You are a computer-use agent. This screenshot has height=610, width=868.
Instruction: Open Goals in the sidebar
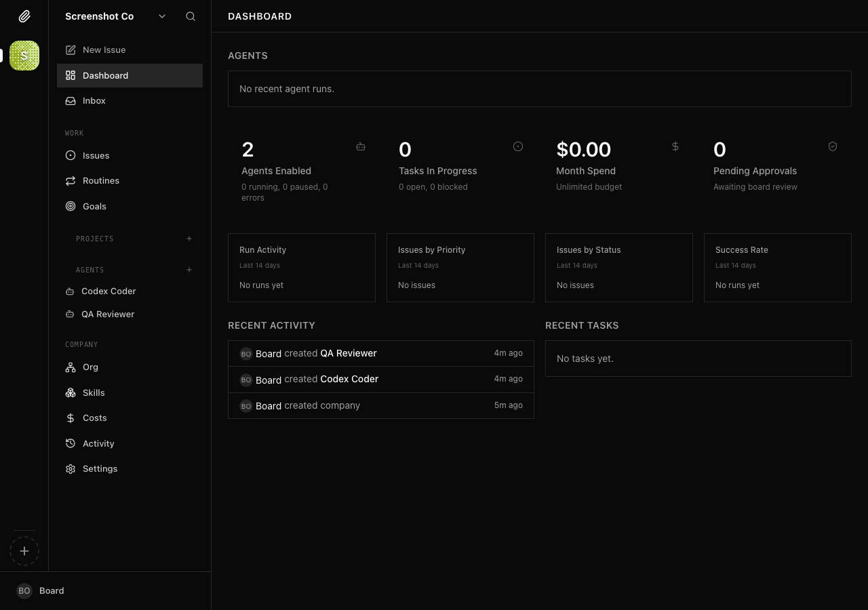point(130,206)
